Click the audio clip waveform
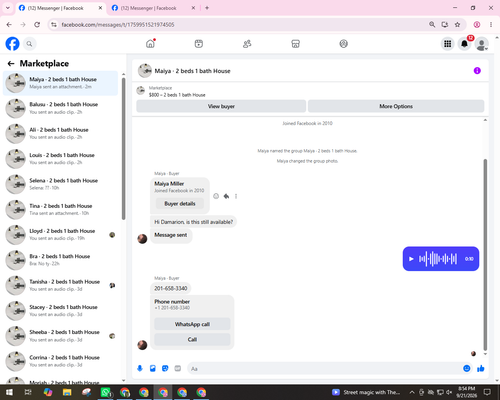Screen dimensions: 500x400 pos(438,259)
